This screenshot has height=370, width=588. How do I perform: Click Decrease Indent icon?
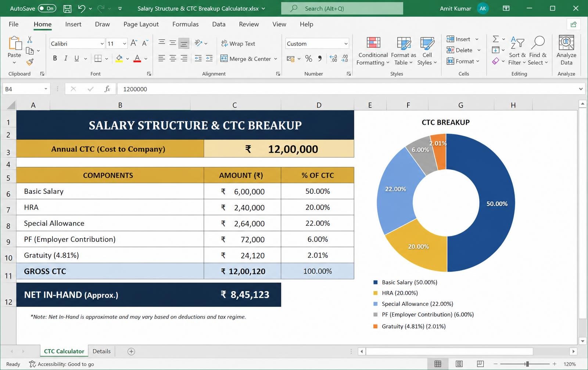(198, 58)
